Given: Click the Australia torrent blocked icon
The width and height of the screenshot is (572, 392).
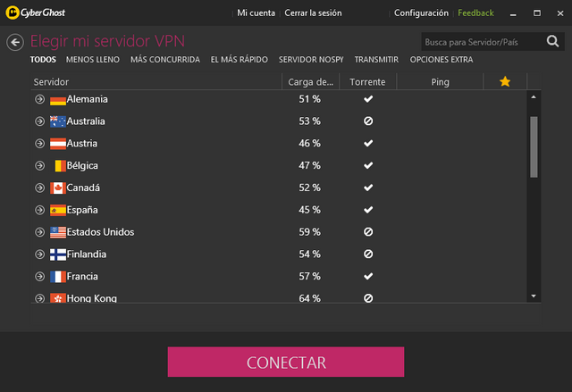Looking at the screenshot, I should [x=368, y=121].
